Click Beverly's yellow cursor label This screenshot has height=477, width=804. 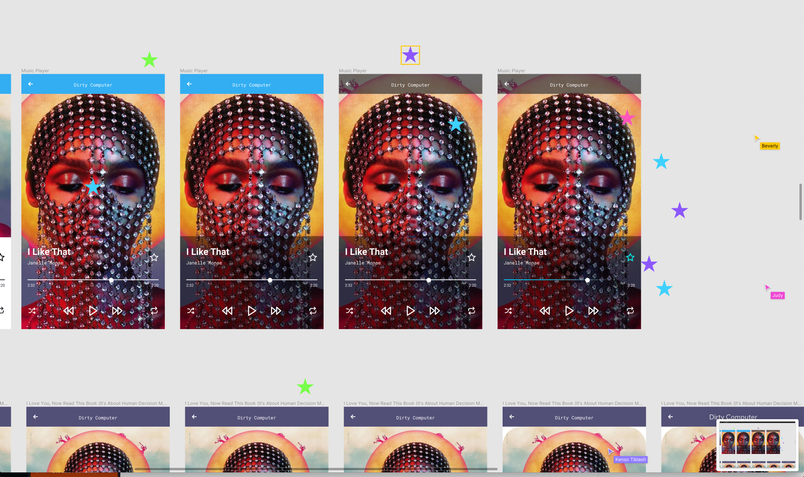click(x=770, y=146)
